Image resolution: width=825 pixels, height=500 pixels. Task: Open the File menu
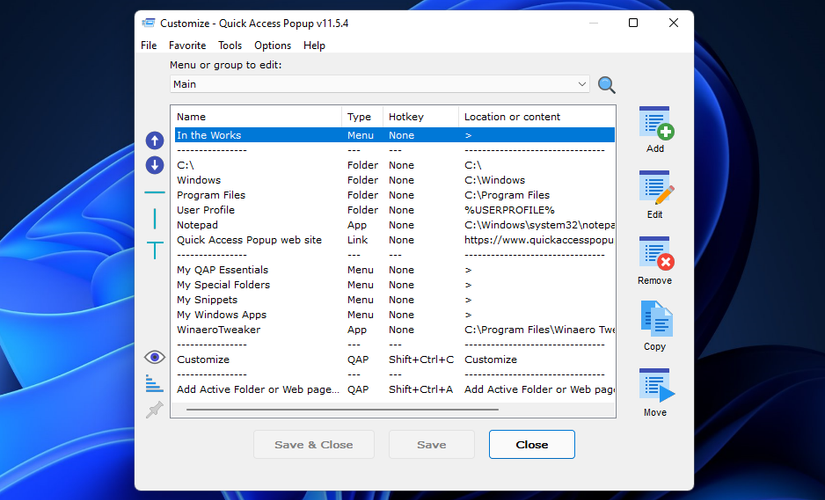[148, 45]
